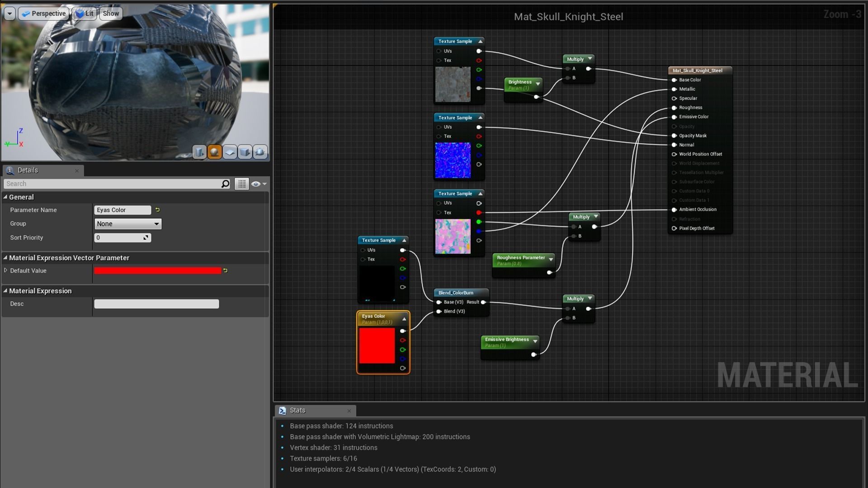The image size is (868, 488).
Task: Switch preview mesh to cube primitive
Action: click(x=245, y=152)
